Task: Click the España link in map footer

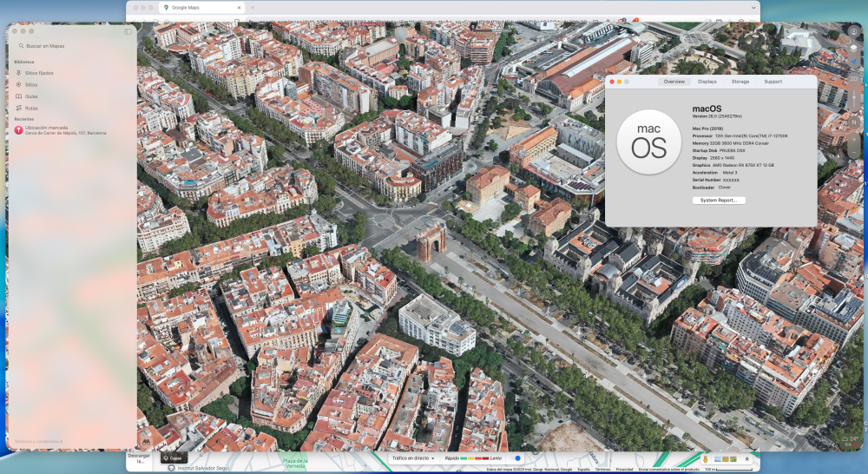Action: pos(583,470)
